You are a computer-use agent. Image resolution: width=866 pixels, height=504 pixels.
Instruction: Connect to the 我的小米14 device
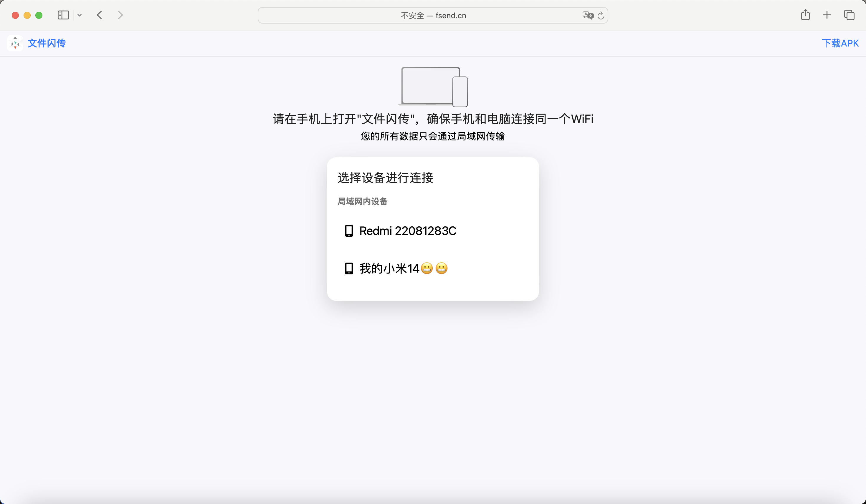(433, 268)
